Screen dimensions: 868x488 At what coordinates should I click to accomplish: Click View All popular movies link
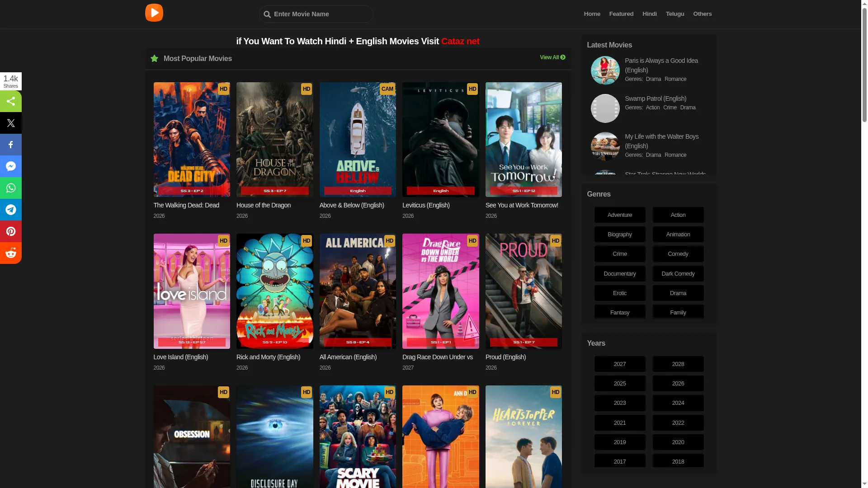click(552, 57)
